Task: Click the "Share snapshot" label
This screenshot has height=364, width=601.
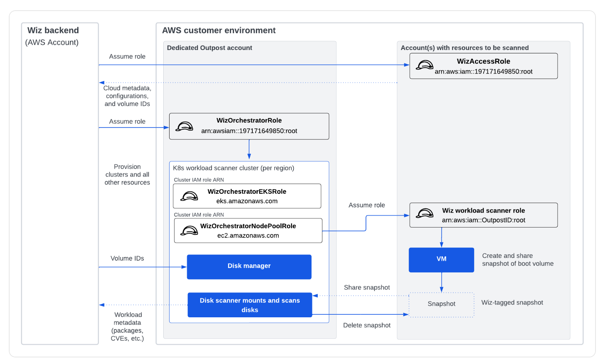Action: coord(367,288)
